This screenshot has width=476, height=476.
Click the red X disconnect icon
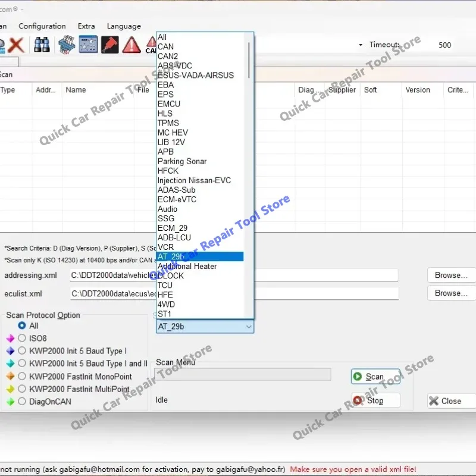pyautogui.click(x=16, y=45)
